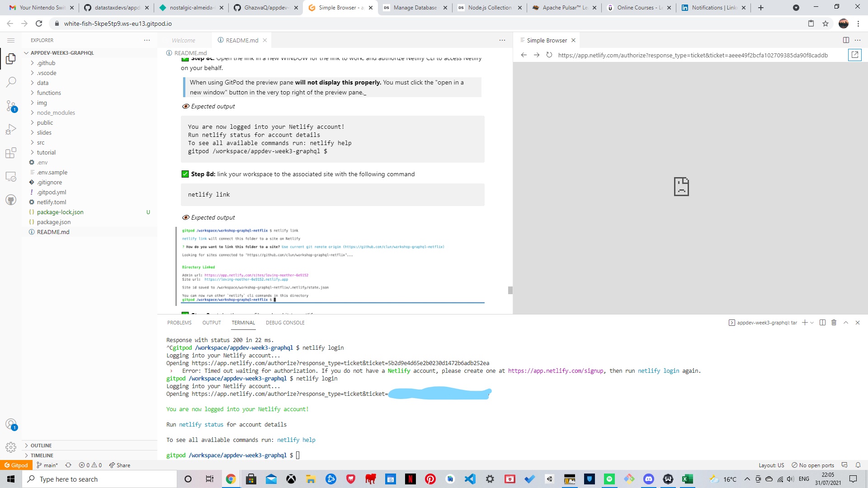Create a new terminal instance

click(x=804, y=322)
